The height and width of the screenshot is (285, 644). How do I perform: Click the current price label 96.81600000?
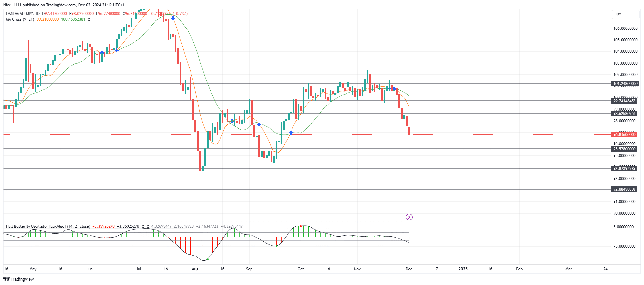click(x=624, y=135)
